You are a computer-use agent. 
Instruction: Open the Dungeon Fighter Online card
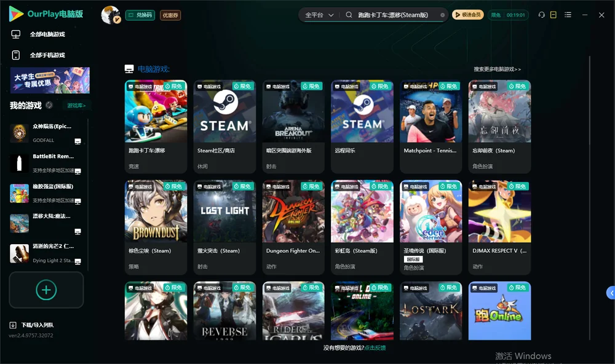[293, 227]
